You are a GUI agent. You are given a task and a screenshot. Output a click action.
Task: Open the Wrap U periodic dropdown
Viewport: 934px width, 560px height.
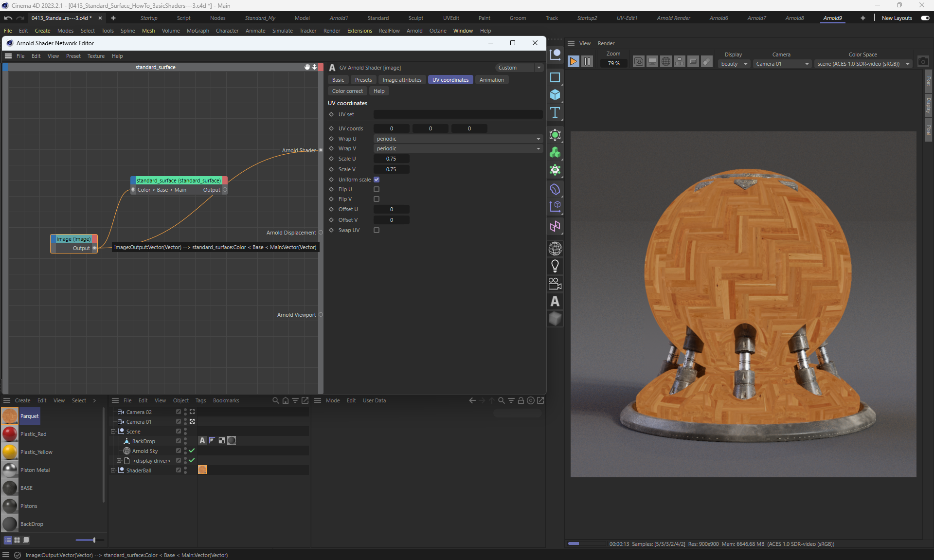point(458,139)
